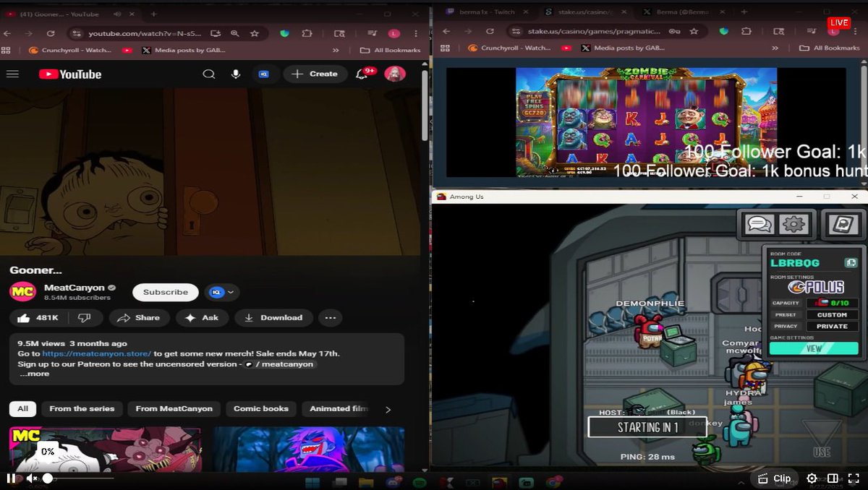Click the YouTube logo
The height and width of the screenshot is (490, 868).
click(x=70, y=74)
